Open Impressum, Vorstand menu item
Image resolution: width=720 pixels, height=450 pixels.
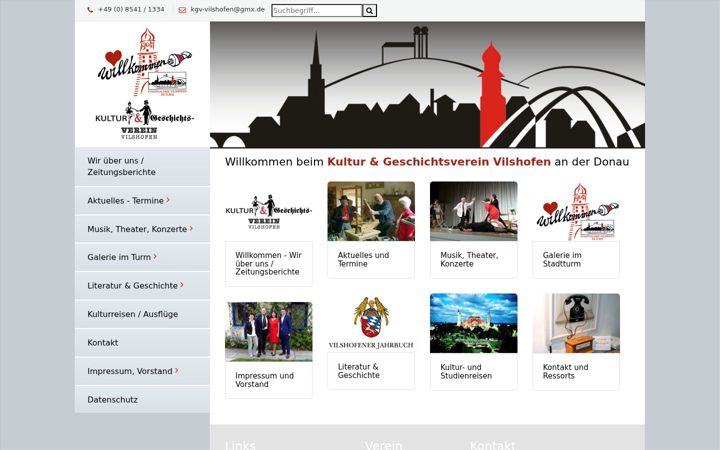click(x=129, y=371)
